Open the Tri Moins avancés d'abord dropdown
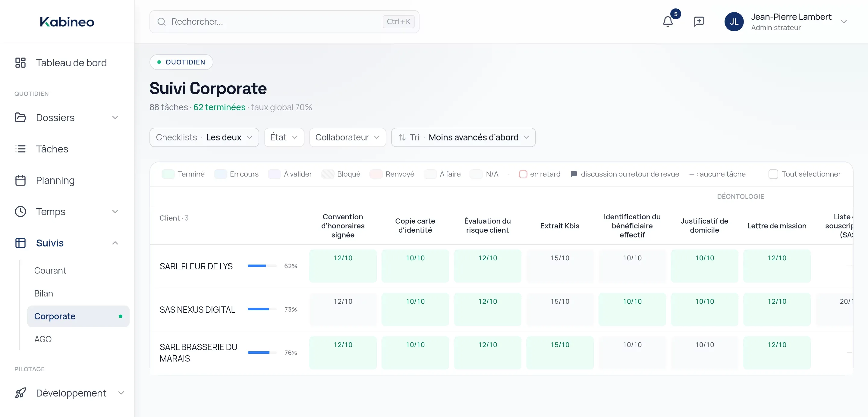 [x=463, y=137]
